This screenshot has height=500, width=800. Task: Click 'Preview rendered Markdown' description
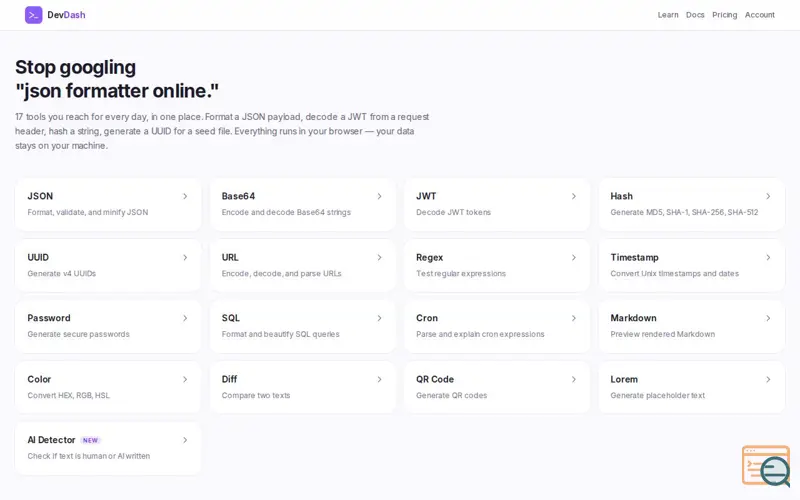(x=663, y=334)
